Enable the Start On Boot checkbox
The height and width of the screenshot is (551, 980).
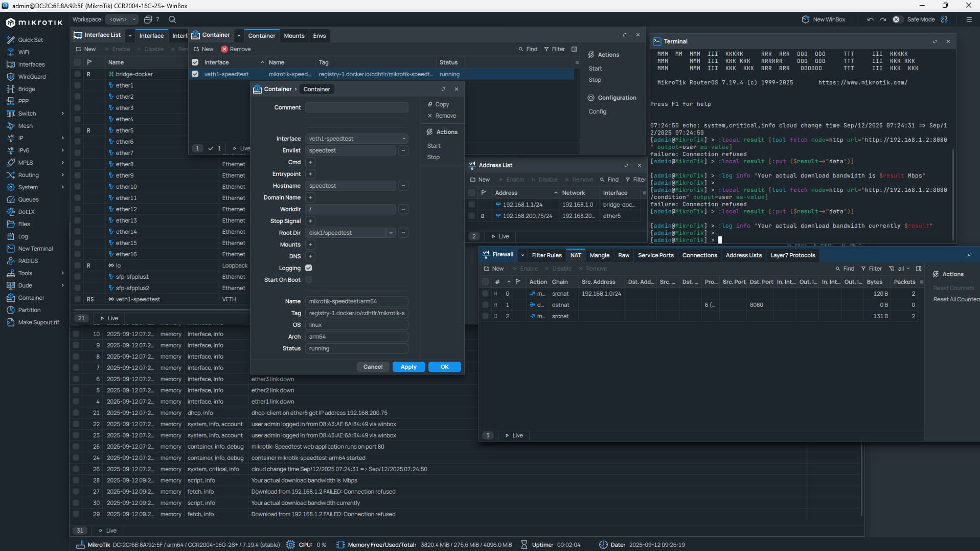(x=309, y=280)
